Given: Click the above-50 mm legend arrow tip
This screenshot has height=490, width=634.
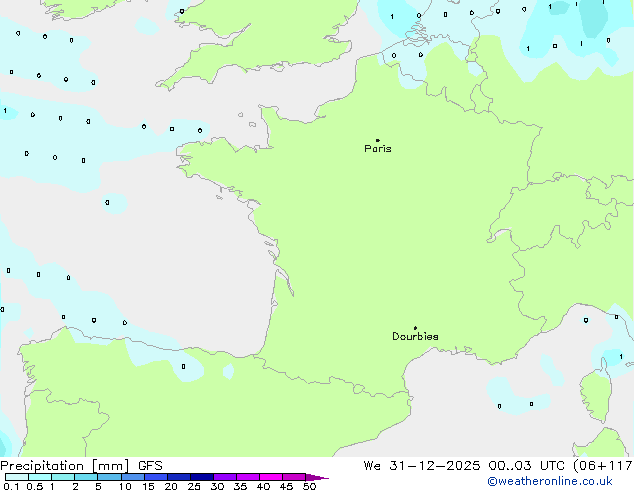Looking at the screenshot, I should pos(317,478).
